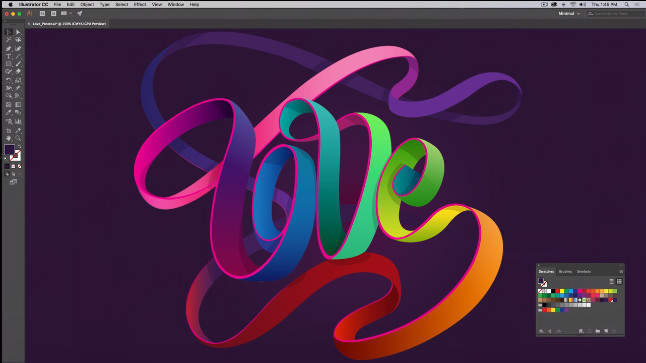Set paint mode to Gradient in toolbar
The image size is (646, 363).
13,166
